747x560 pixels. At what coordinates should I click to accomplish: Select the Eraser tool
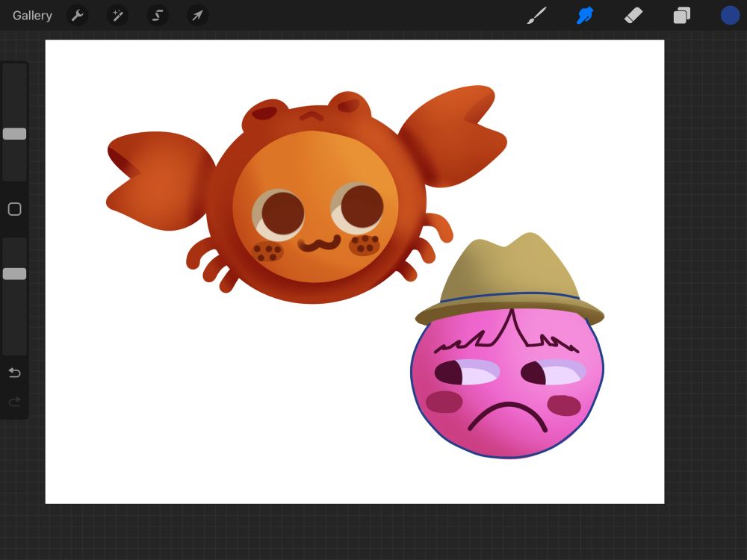coord(633,16)
